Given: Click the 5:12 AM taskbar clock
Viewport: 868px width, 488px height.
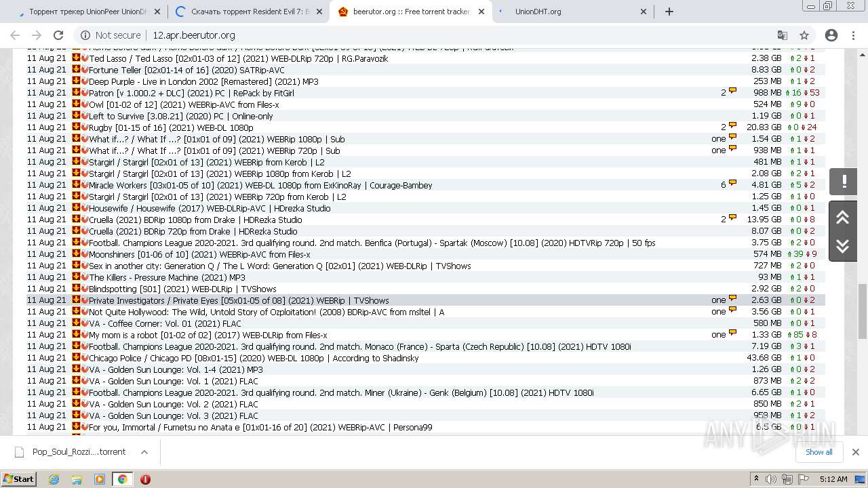Looking at the screenshot, I should 833,479.
